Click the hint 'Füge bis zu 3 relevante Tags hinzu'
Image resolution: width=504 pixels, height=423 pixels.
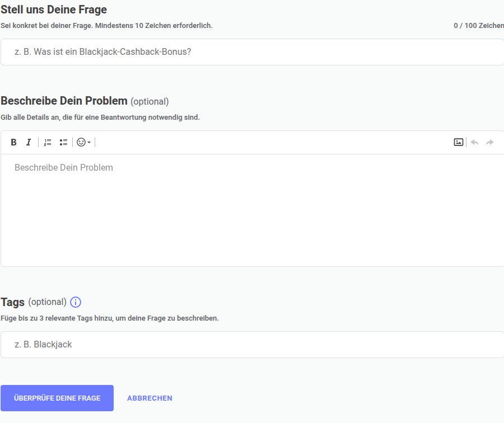tap(57, 318)
